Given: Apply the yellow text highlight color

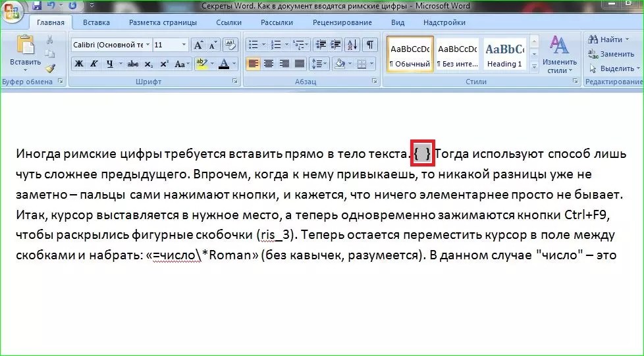Looking at the screenshot, I should (201, 64).
